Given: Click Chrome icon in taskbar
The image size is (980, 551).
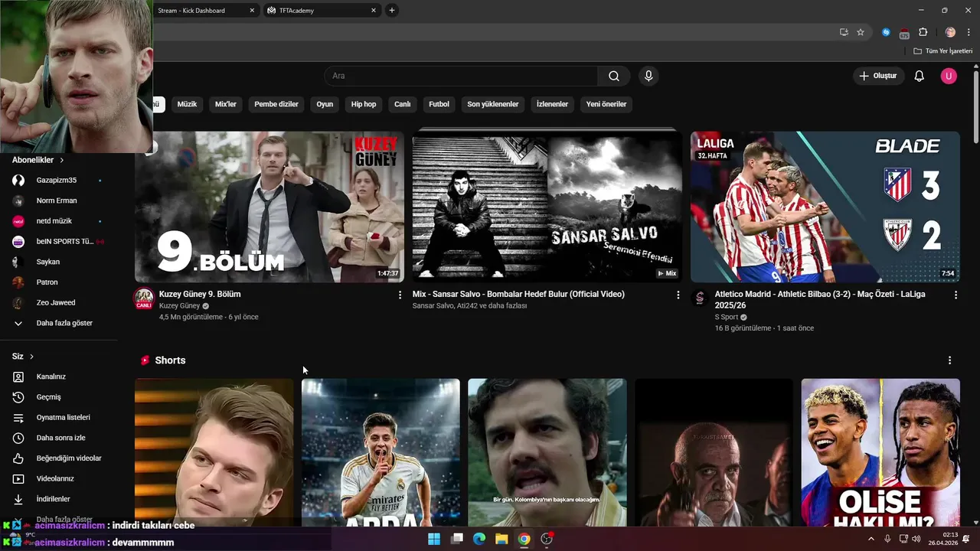Looking at the screenshot, I should [524, 539].
